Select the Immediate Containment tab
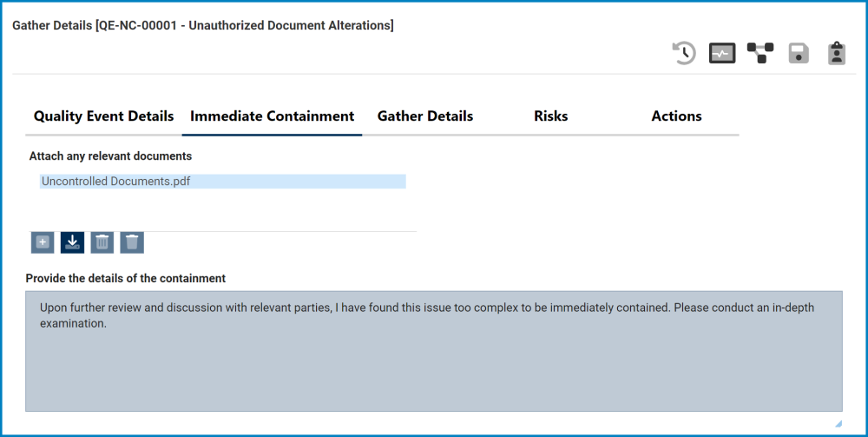 (272, 116)
